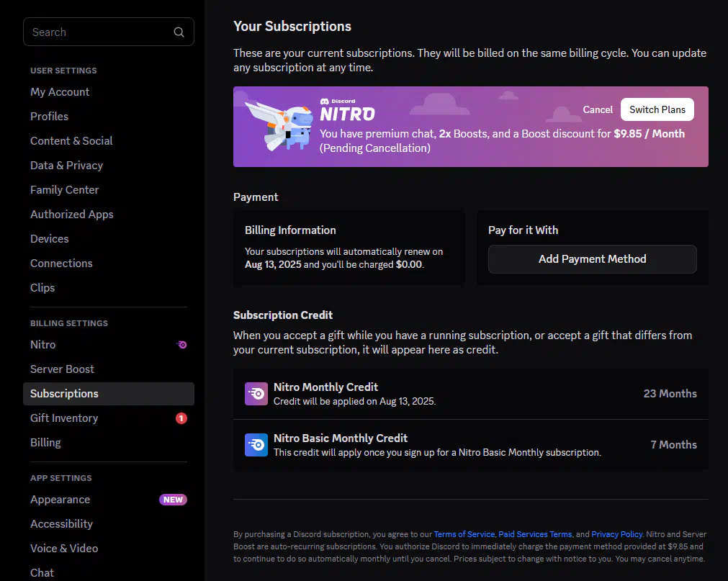Click the "Payment" section heading

[256, 197]
